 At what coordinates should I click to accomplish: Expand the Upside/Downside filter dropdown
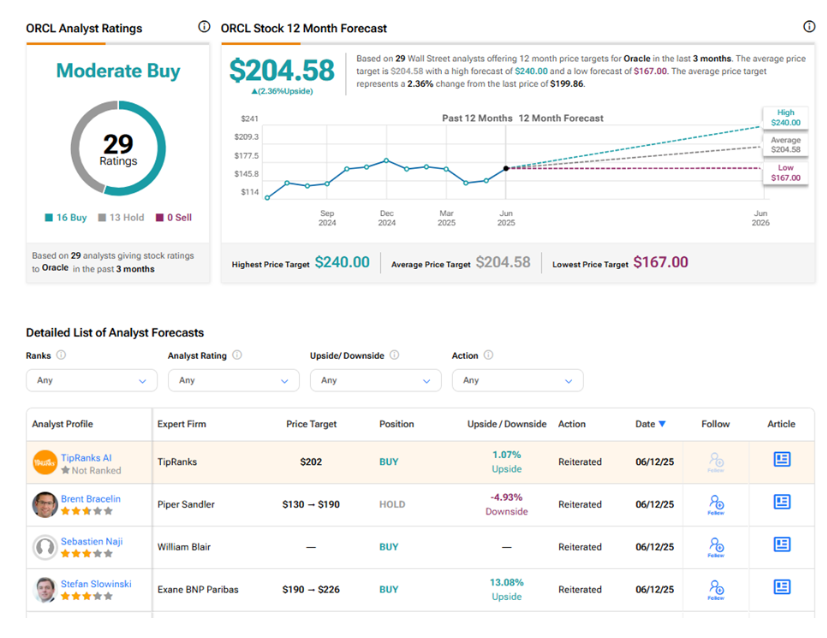(376, 380)
